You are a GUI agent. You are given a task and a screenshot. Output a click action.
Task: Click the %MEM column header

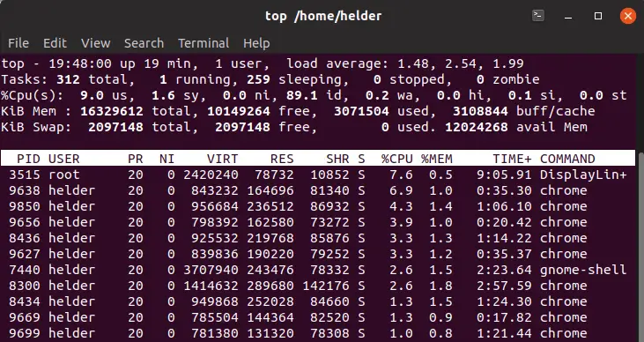coord(437,159)
